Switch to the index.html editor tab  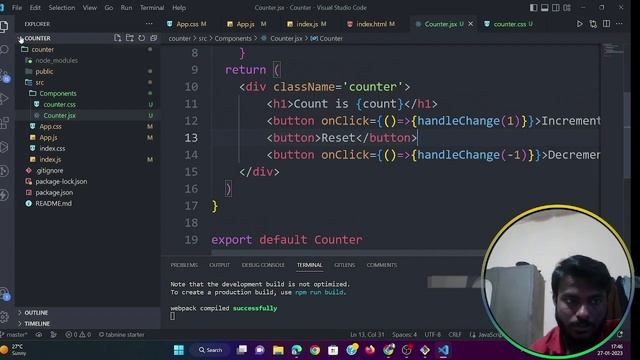371,24
